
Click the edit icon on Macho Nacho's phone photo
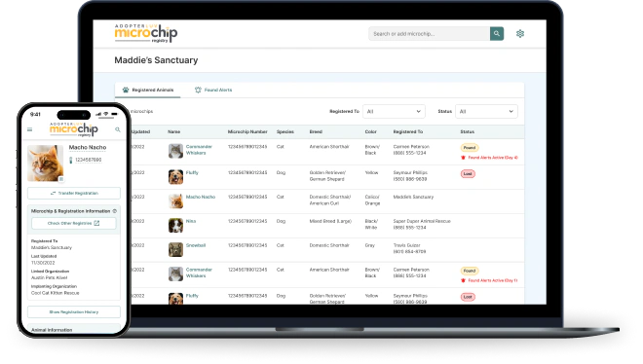[x=60, y=179]
